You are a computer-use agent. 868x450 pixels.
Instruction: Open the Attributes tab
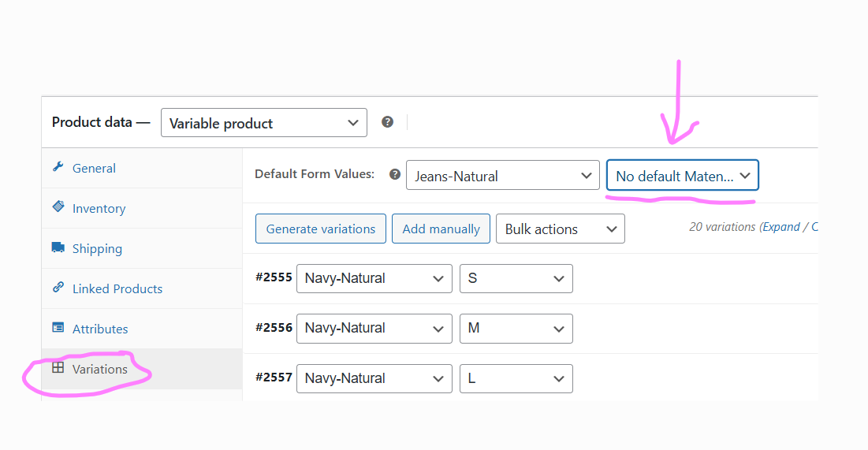(99, 329)
